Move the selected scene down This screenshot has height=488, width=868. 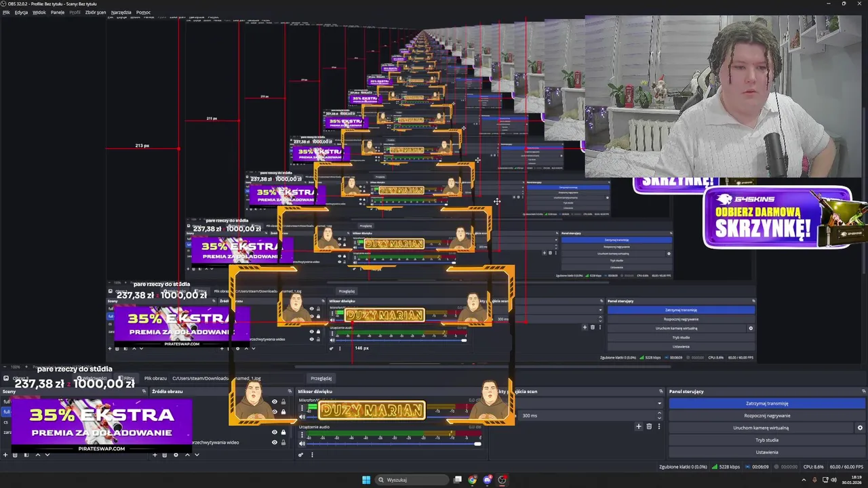tap(47, 455)
